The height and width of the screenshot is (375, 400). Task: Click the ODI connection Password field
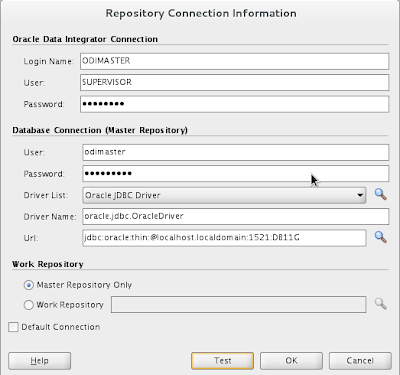tap(234, 104)
